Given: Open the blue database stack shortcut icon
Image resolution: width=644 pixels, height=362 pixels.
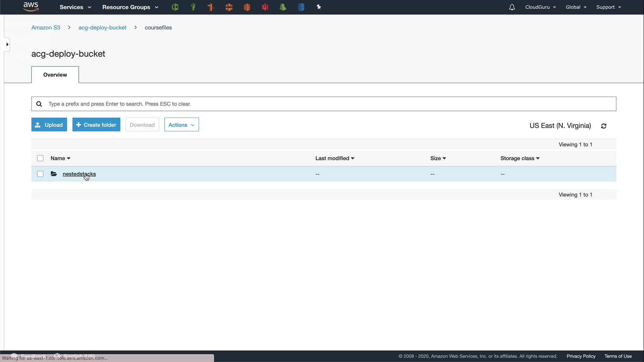Looking at the screenshot, I should (x=301, y=7).
